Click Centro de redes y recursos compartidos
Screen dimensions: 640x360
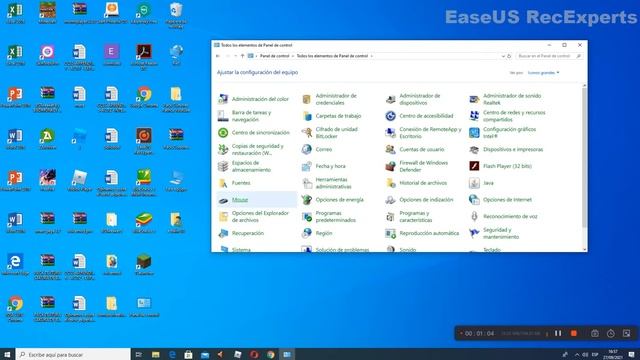(x=514, y=116)
